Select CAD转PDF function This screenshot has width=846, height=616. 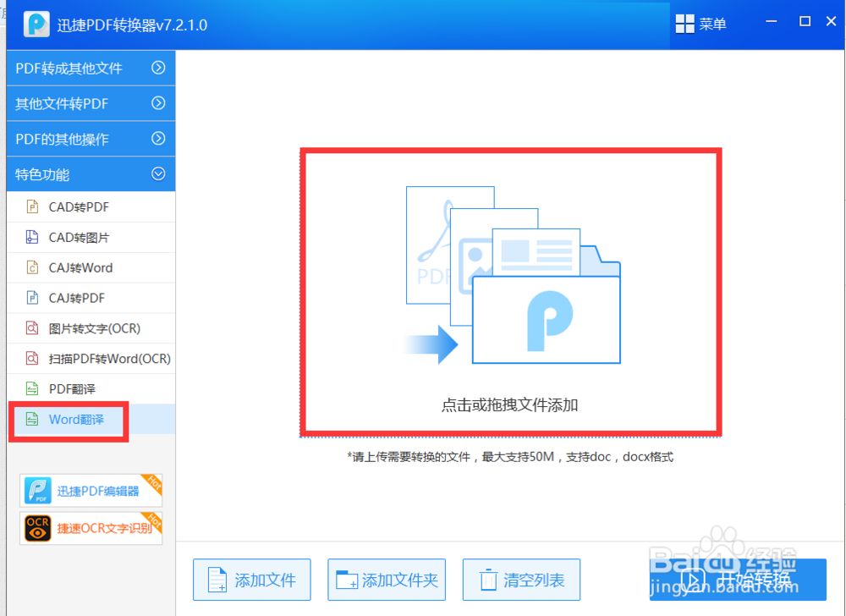[91, 207]
